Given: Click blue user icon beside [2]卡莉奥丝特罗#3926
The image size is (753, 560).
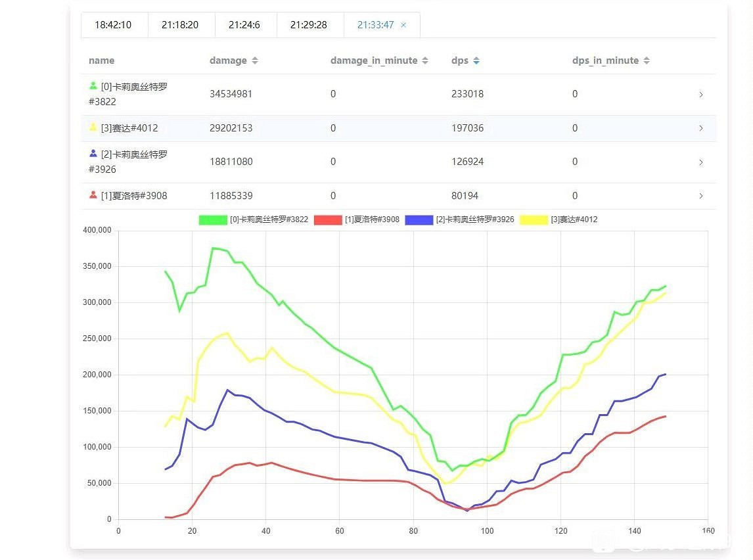Looking at the screenshot, I should 93,154.
